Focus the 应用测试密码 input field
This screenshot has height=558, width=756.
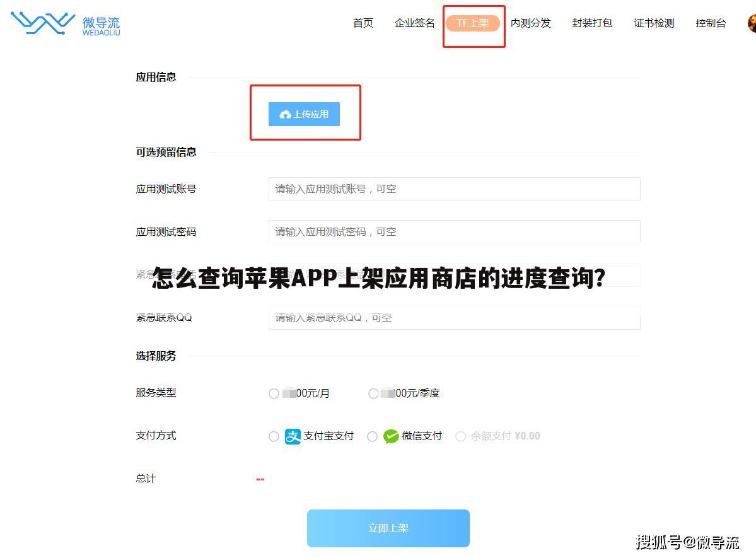pyautogui.click(x=454, y=232)
